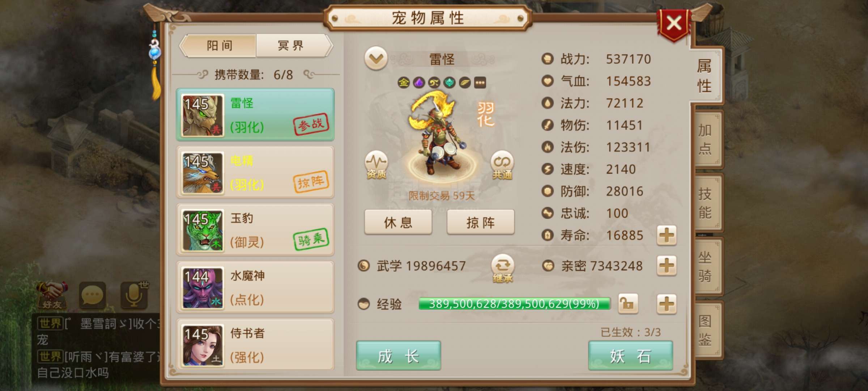This screenshot has height=391, width=868.
Task: Click the 妖石 button
Action: pyautogui.click(x=630, y=356)
